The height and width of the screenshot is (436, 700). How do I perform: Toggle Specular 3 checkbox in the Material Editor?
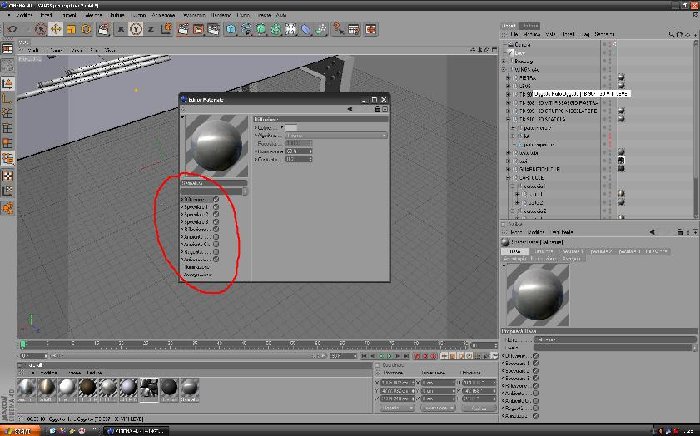[x=216, y=222]
